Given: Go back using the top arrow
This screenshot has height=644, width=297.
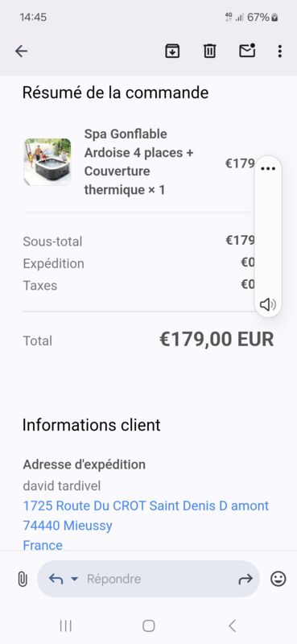Looking at the screenshot, I should [x=21, y=51].
